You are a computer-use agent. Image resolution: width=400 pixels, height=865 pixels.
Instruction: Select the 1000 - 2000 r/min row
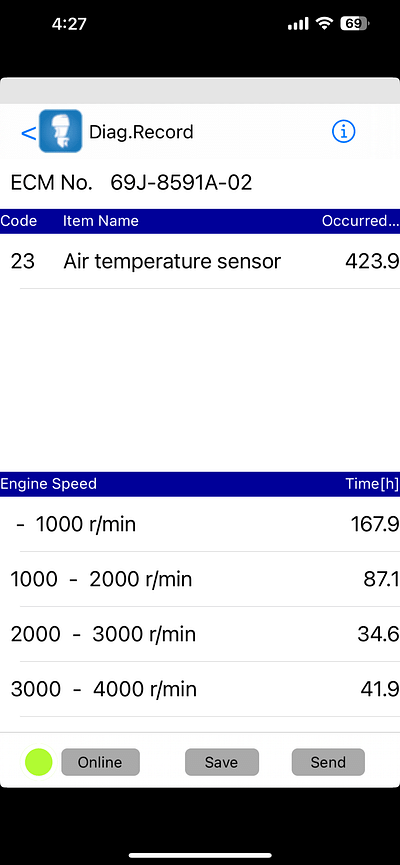click(x=200, y=579)
